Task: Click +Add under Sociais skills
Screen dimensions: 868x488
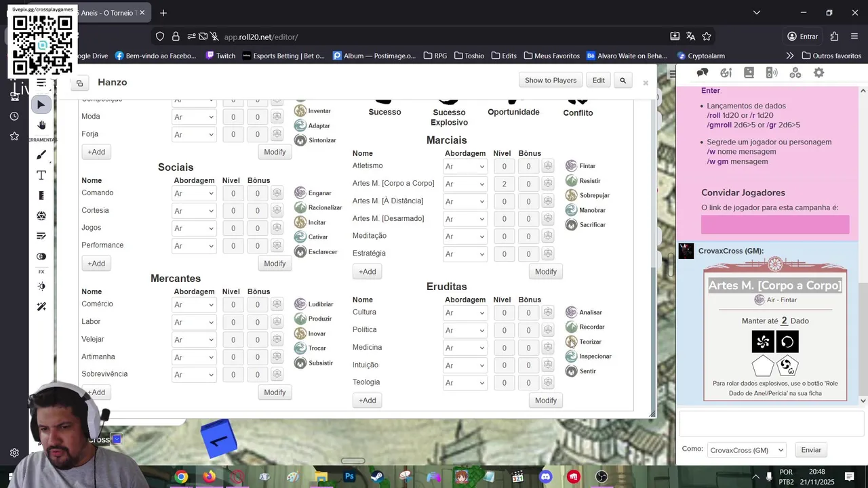Action: tap(96, 264)
